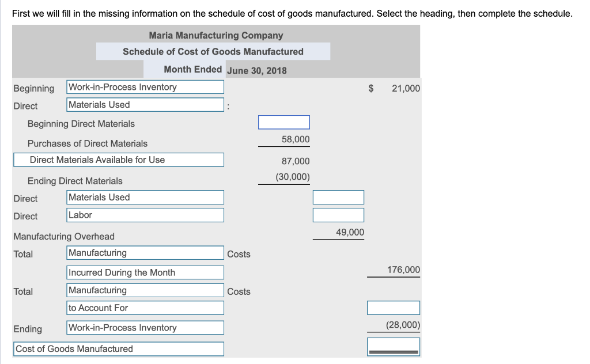Select the Incurred During the Month cell

click(145, 272)
